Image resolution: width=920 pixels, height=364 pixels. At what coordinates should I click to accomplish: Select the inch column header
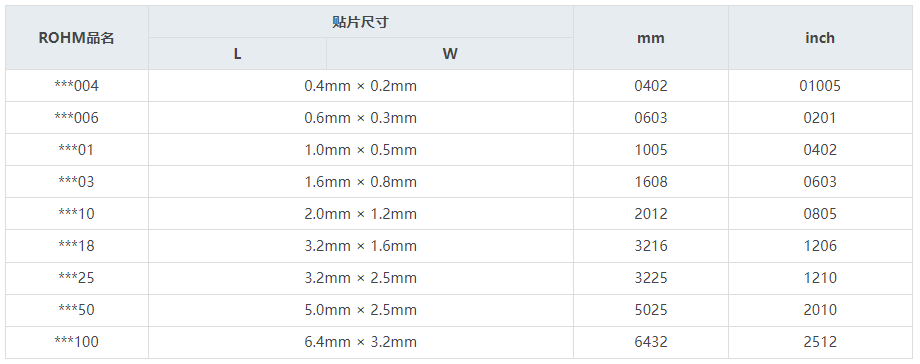tap(820, 38)
